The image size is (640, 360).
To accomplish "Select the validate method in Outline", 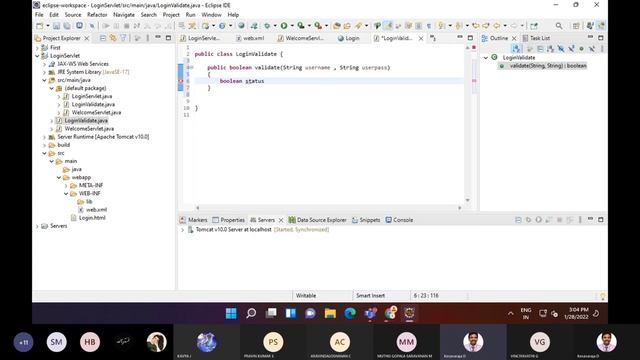I will coord(547,66).
